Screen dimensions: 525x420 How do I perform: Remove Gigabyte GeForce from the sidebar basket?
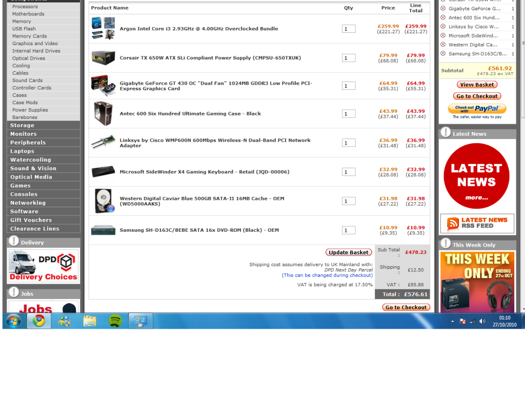click(443, 9)
